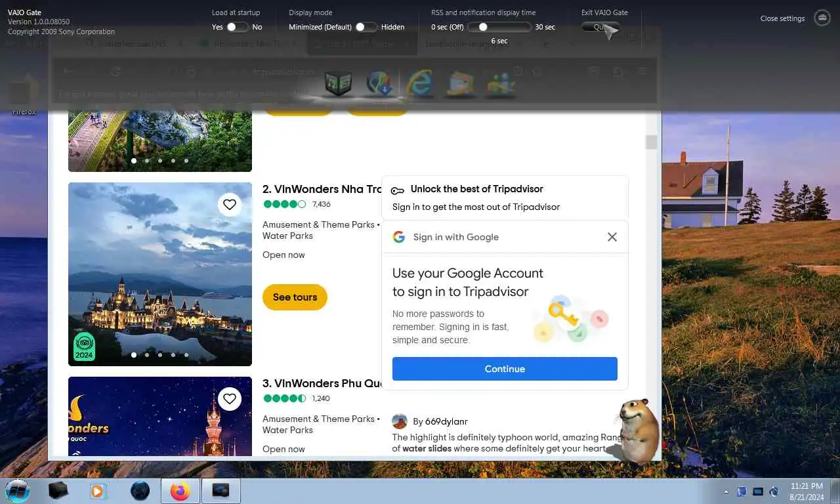This screenshot has height=504, width=840.
Task: Toggle Display mode between Minimized and Hidden
Action: coord(366,27)
